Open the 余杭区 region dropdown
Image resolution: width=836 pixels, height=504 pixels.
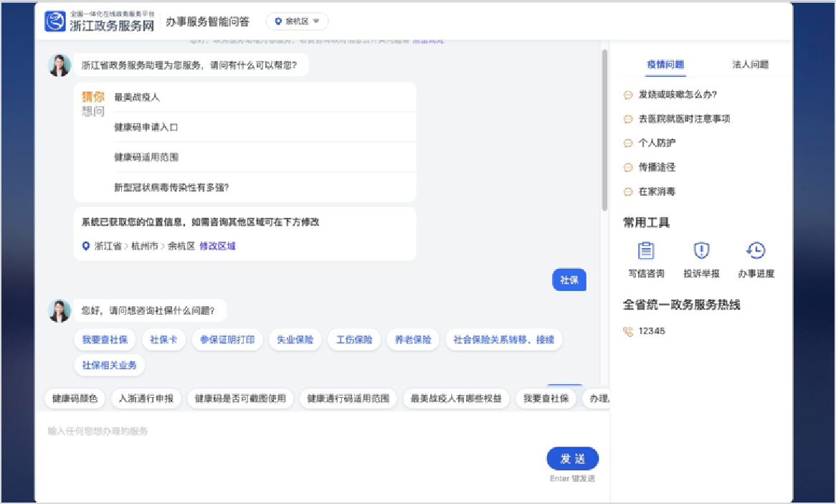coord(297,22)
